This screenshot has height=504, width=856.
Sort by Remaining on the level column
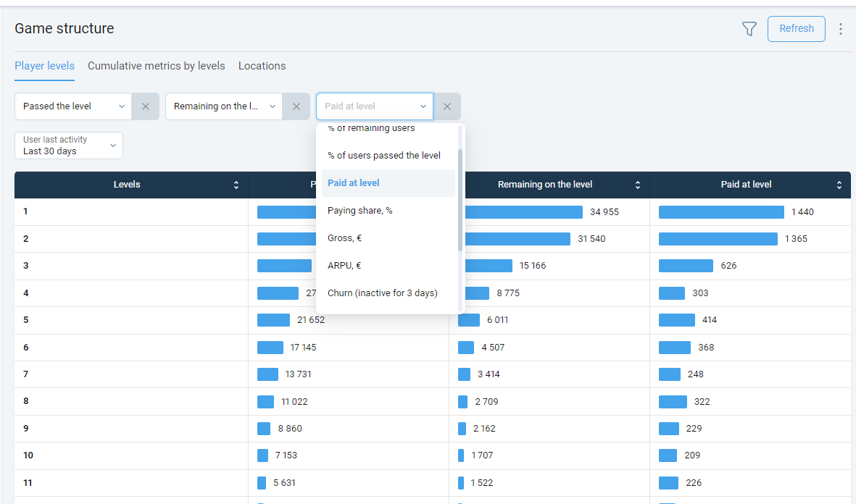tap(637, 185)
